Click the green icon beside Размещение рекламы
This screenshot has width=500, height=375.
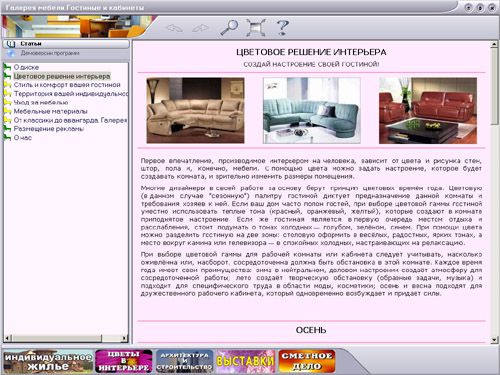pos(7,129)
